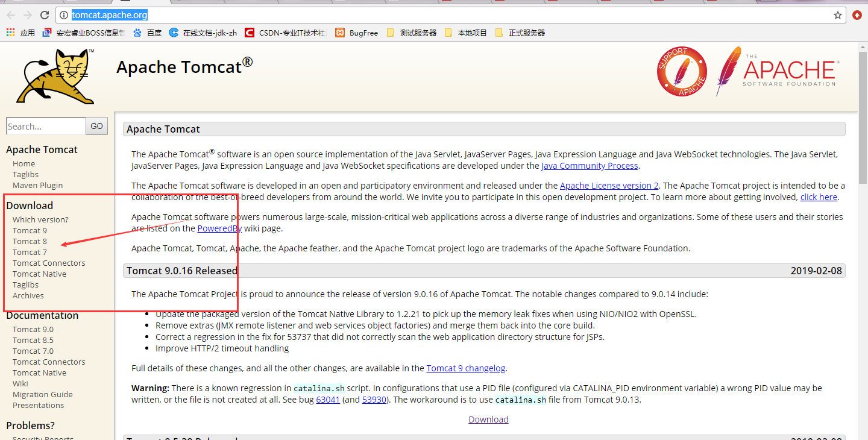Screen dimensions: 868x440
Task: Open Taglibs under Apache Tomcat section
Action: coord(25,174)
